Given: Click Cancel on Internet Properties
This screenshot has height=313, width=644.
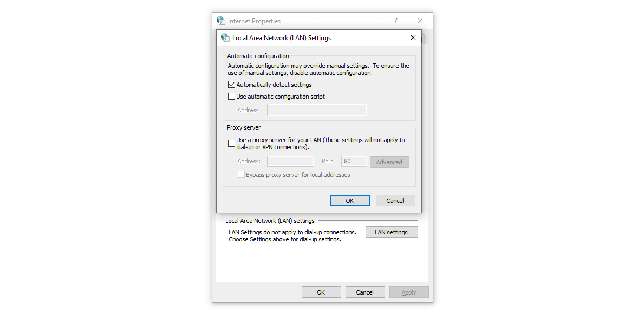Looking at the screenshot, I should pos(365,292).
